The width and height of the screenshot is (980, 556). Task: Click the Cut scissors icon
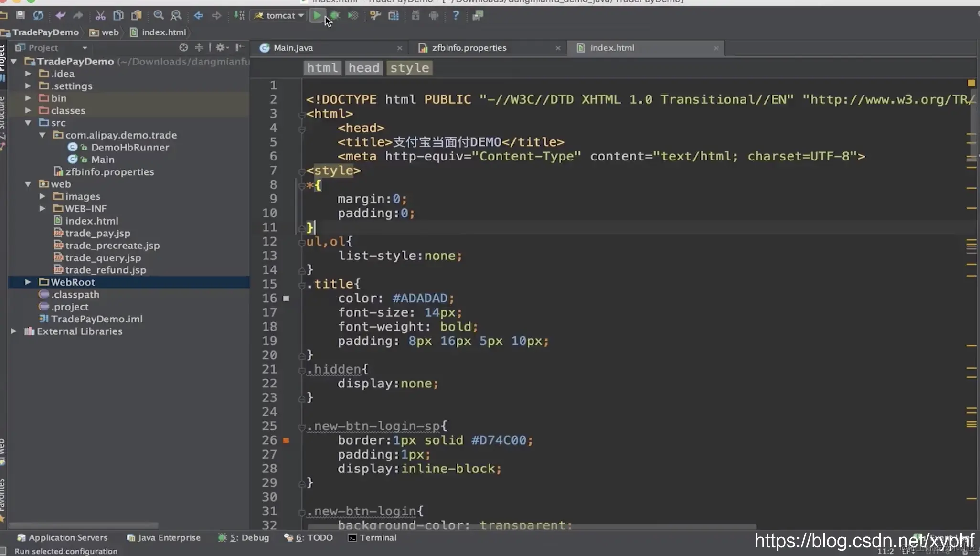100,16
